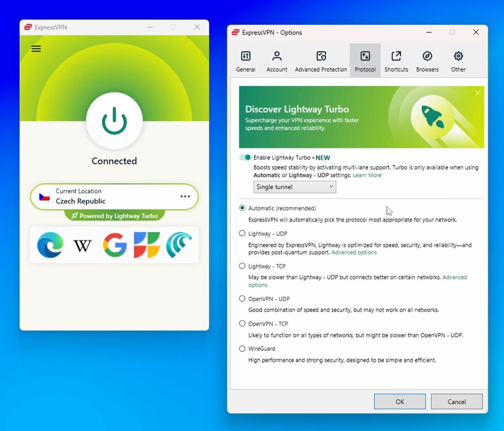Click the Account person icon
This screenshot has height=431, width=504.
pyautogui.click(x=277, y=56)
